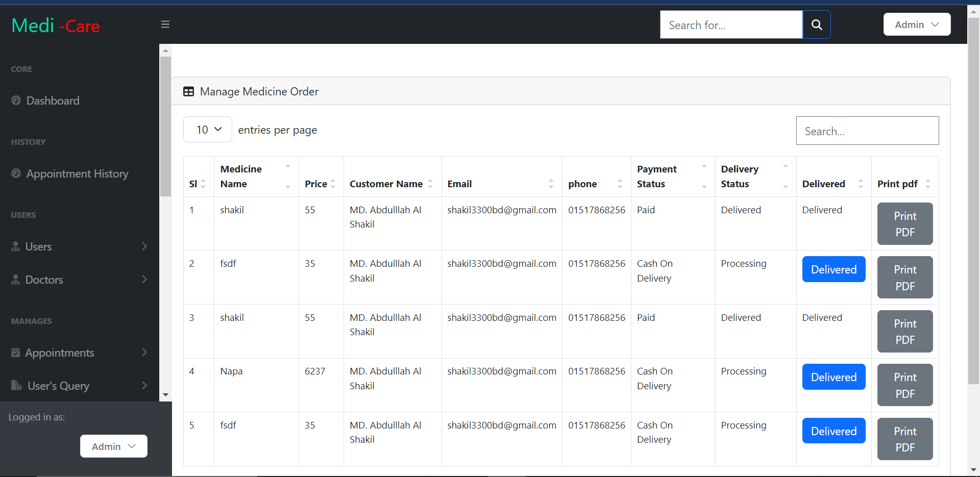Toggle sorting on Payment Status column

(x=705, y=176)
